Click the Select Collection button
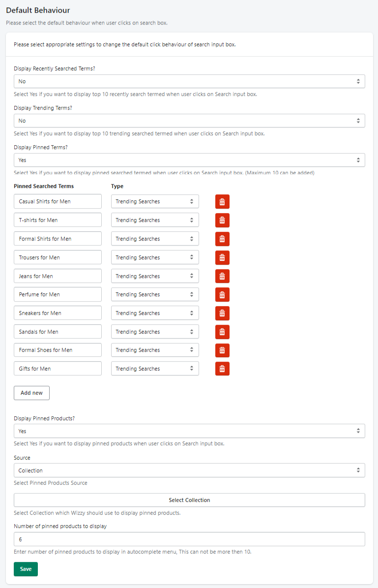 point(189,500)
